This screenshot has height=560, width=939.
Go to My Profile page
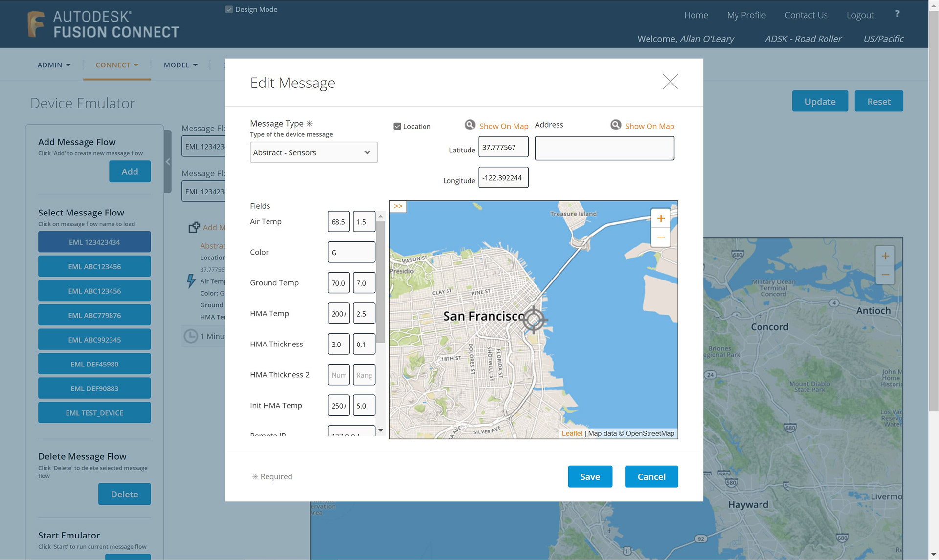[x=746, y=15]
